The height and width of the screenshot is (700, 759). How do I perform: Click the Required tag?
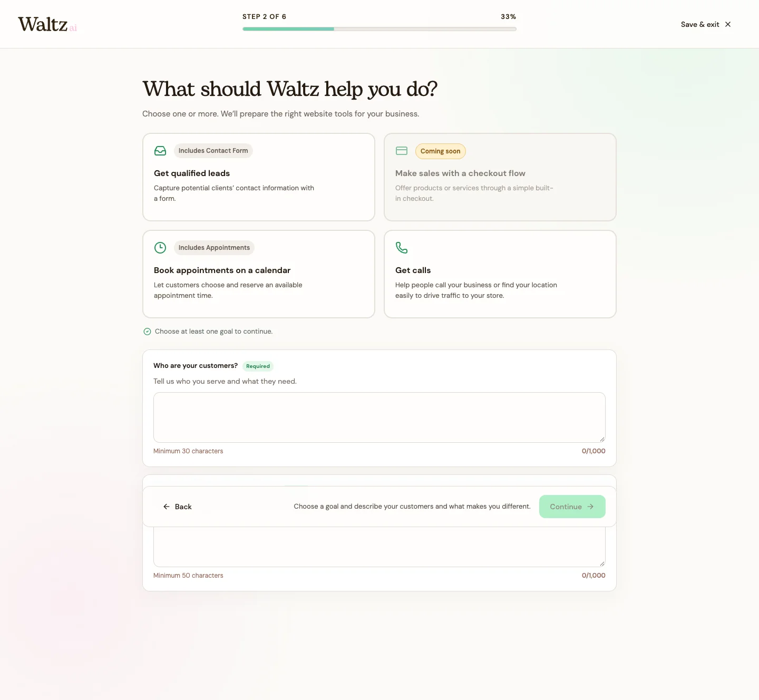tap(258, 366)
